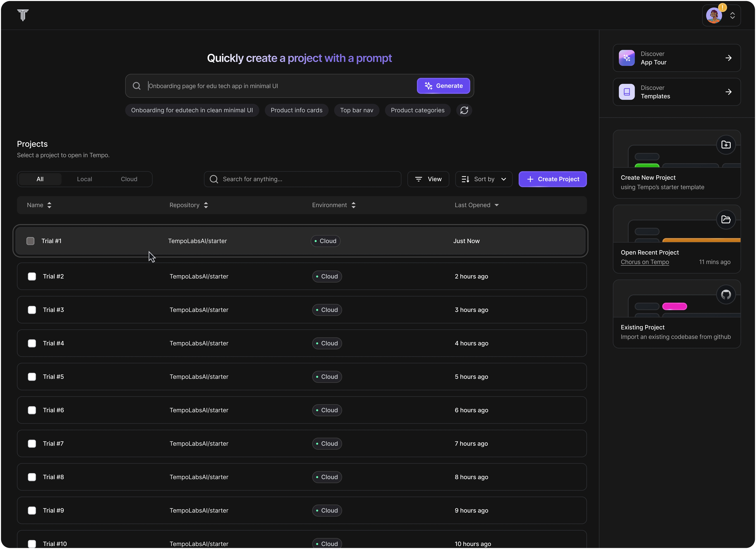Check the Trial #2 checkbox
Image resolution: width=756 pixels, height=549 pixels.
click(x=32, y=276)
